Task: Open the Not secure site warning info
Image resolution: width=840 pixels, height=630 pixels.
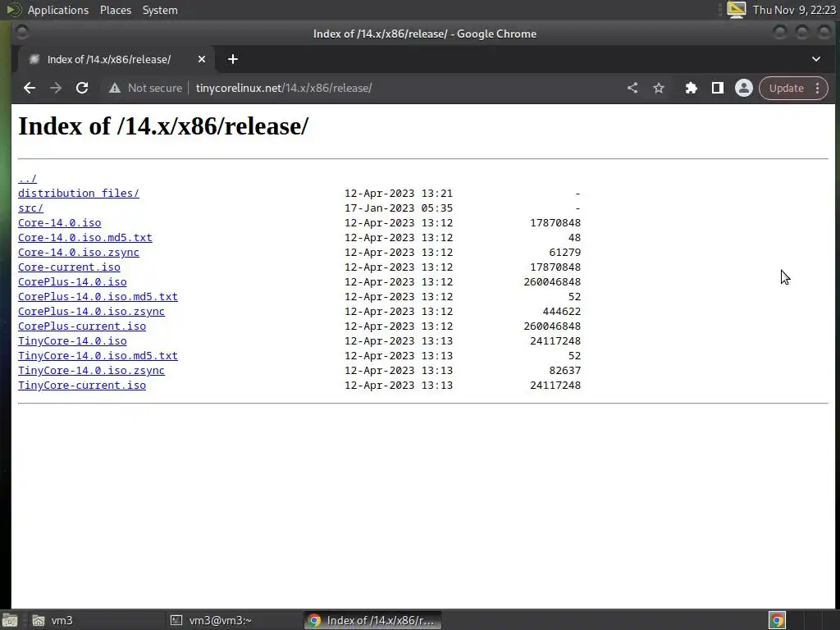Action: [146, 88]
